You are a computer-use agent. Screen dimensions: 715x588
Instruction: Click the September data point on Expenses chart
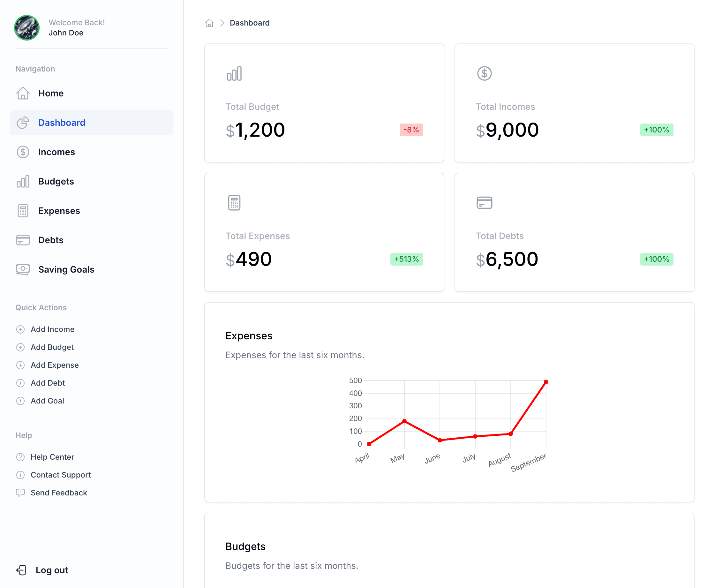click(x=546, y=382)
